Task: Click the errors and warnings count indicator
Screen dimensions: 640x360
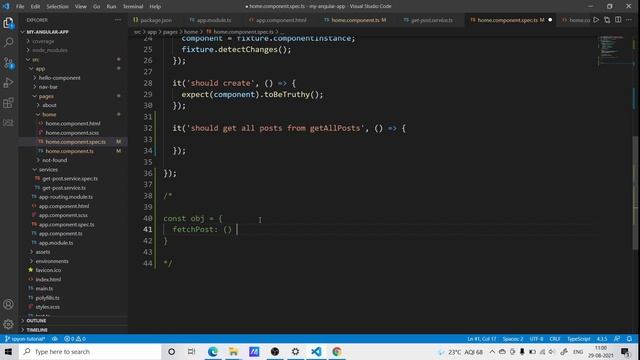Action: (75, 339)
